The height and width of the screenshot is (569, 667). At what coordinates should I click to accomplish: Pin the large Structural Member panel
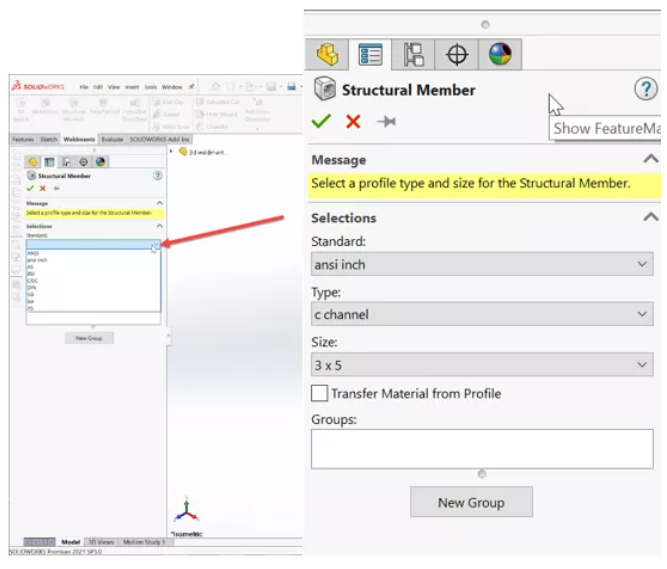[x=386, y=122]
